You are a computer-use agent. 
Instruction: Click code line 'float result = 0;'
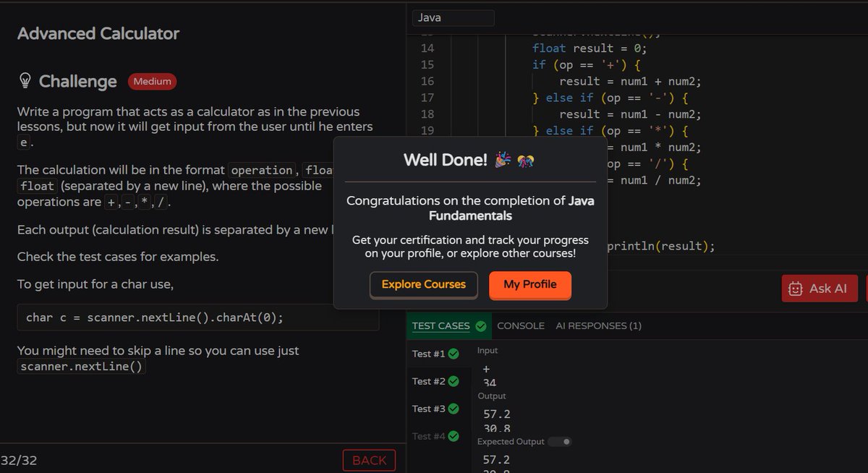click(x=590, y=48)
